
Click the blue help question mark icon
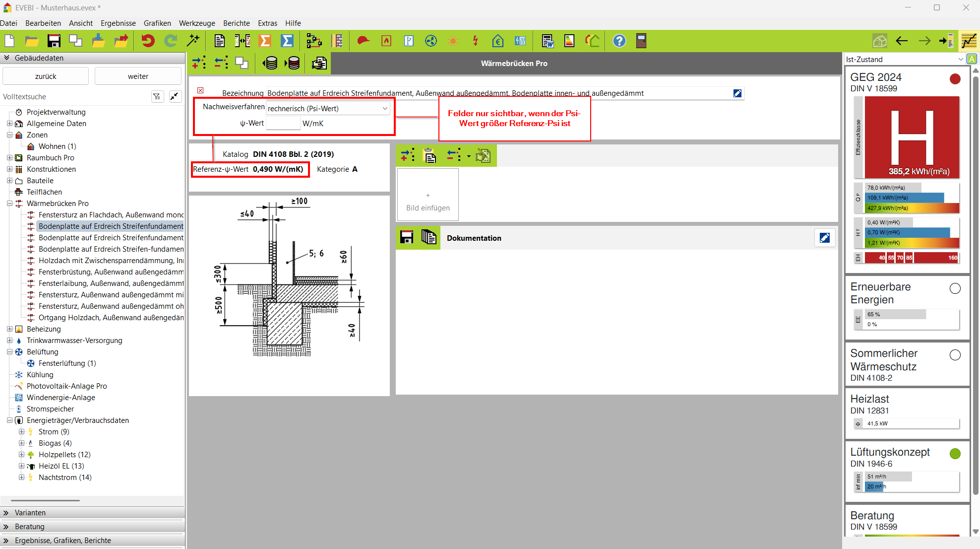click(619, 41)
